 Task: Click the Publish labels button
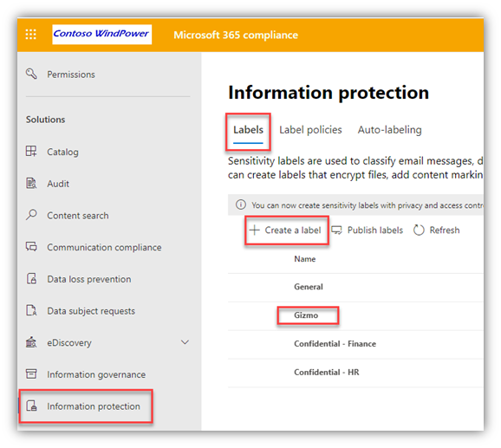coord(368,230)
